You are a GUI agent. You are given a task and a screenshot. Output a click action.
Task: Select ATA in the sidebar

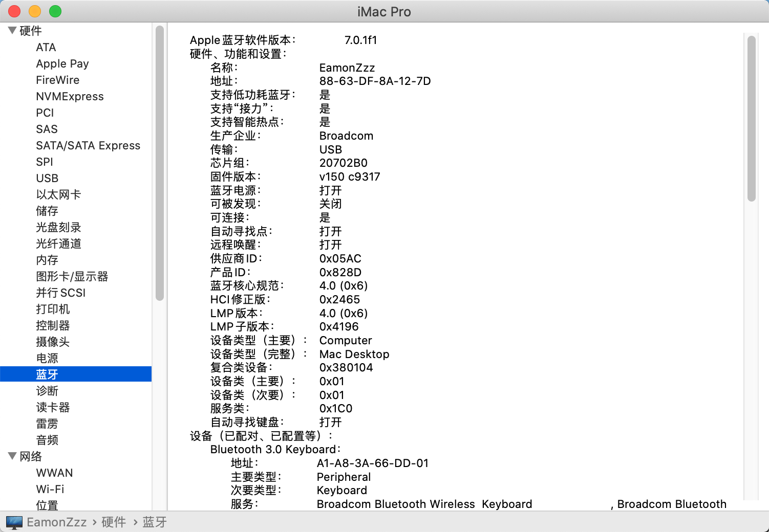point(46,47)
